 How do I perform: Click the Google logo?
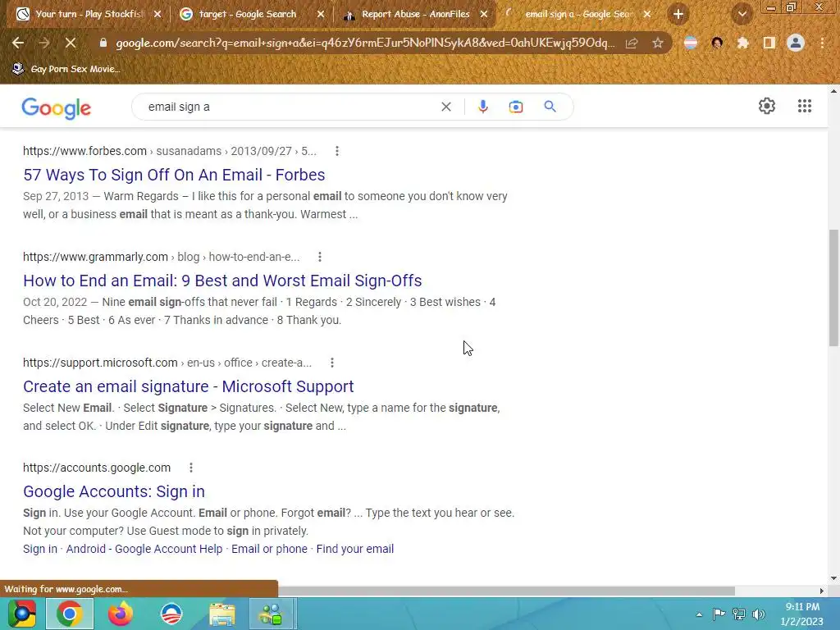click(x=57, y=108)
